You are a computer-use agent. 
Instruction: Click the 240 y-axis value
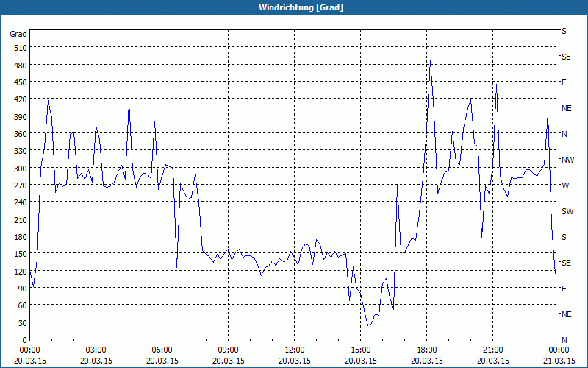[x=21, y=202]
